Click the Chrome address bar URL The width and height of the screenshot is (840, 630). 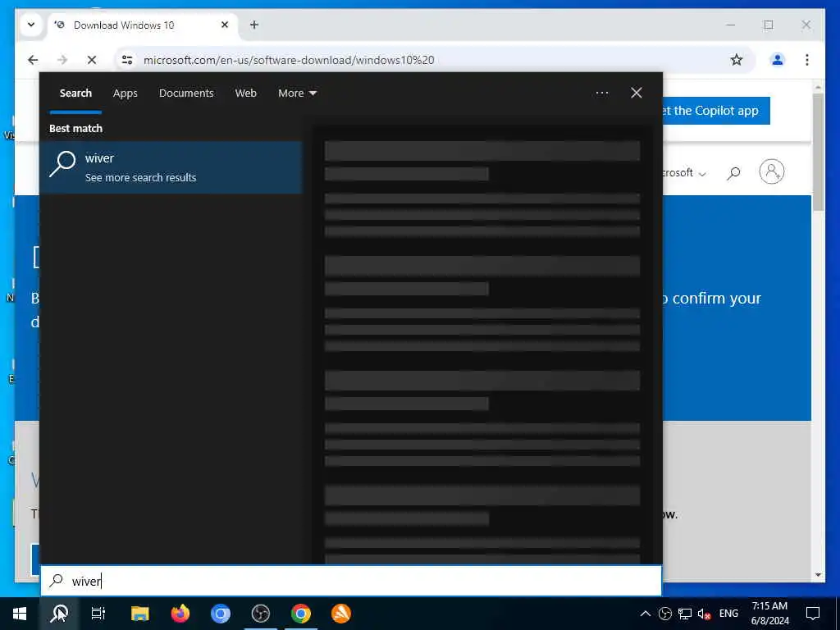click(x=289, y=60)
